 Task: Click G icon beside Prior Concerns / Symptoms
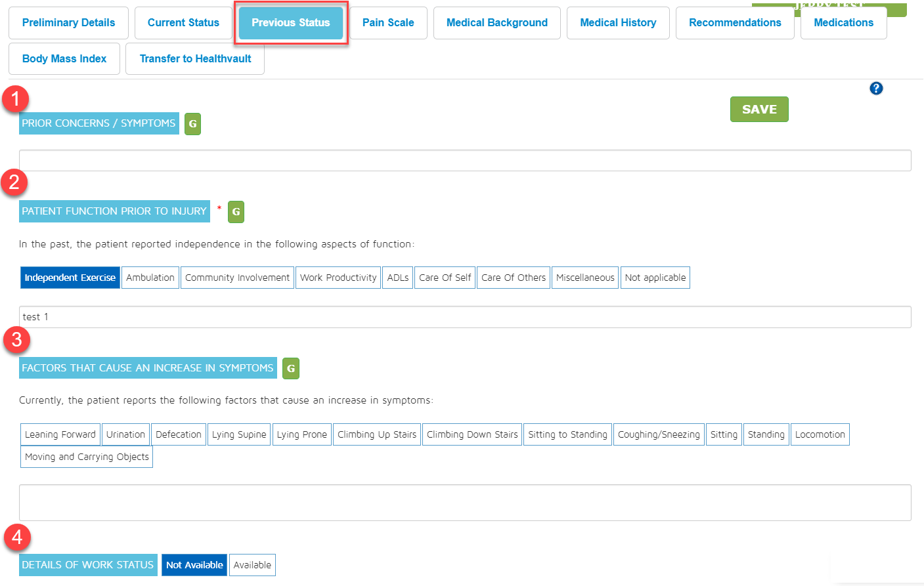coord(192,124)
